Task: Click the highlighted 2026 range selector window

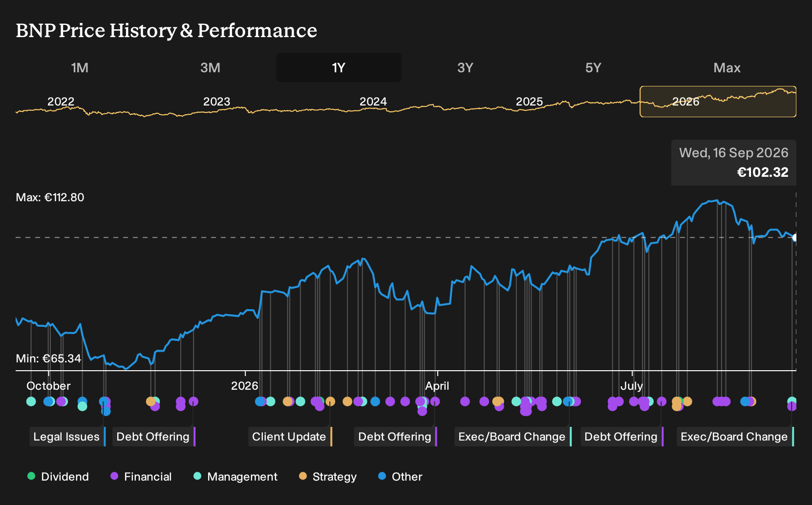Action: (x=718, y=102)
